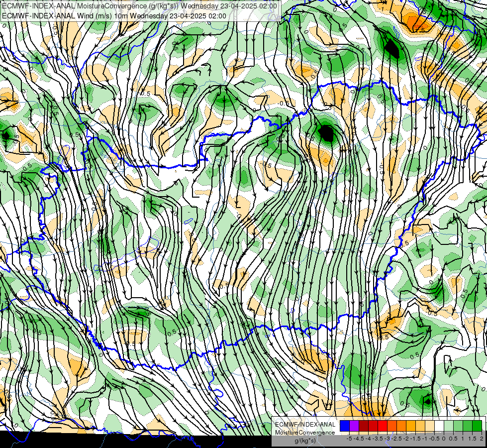Click the purple legend swatch
The width and height of the screenshot is (487, 448).
coord(354,426)
